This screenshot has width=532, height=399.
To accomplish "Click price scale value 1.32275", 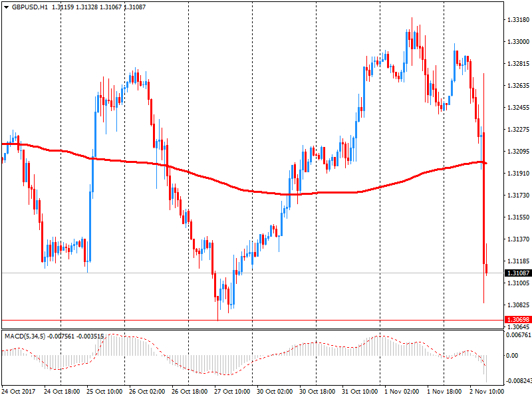I will coord(518,130).
